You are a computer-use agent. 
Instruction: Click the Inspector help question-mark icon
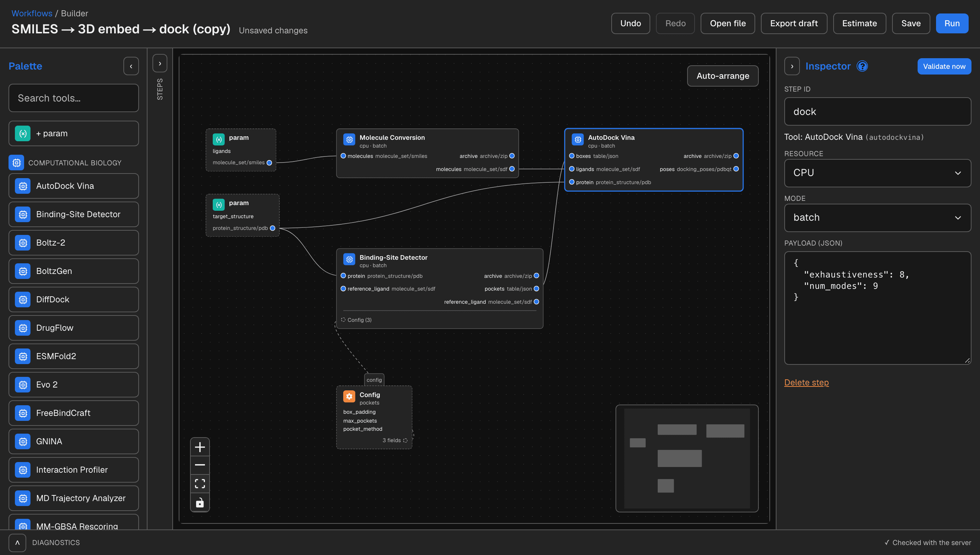pyautogui.click(x=862, y=66)
